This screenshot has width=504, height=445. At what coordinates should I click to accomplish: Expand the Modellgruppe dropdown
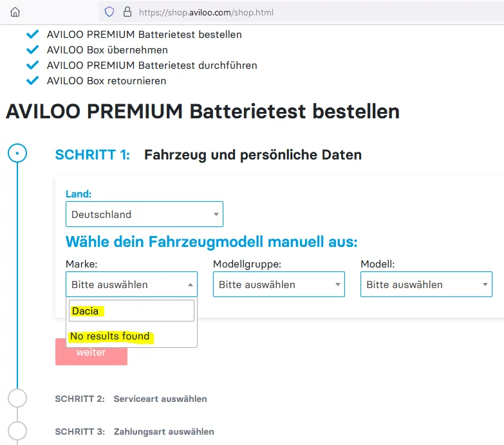(x=279, y=284)
